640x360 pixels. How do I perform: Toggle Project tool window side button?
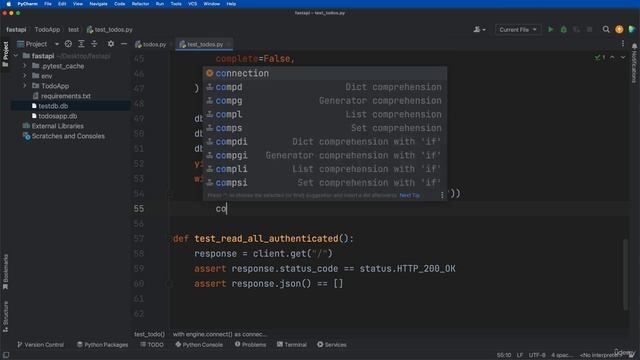pos(5,54)
